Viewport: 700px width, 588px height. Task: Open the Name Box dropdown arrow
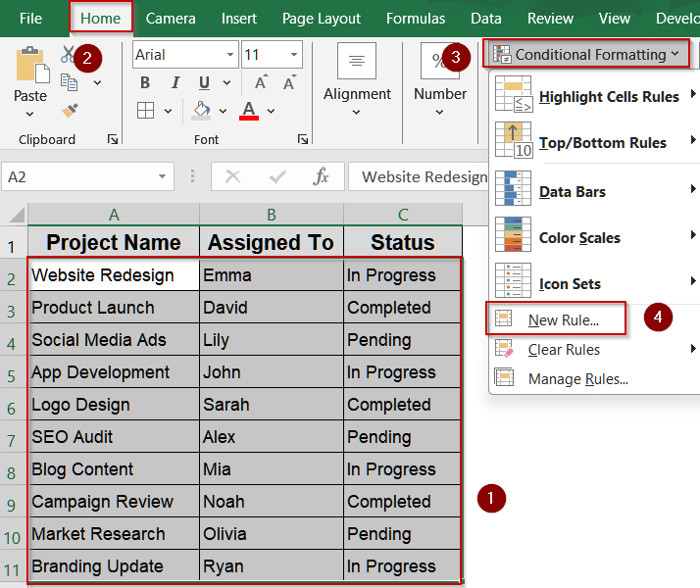click(162, 176)
